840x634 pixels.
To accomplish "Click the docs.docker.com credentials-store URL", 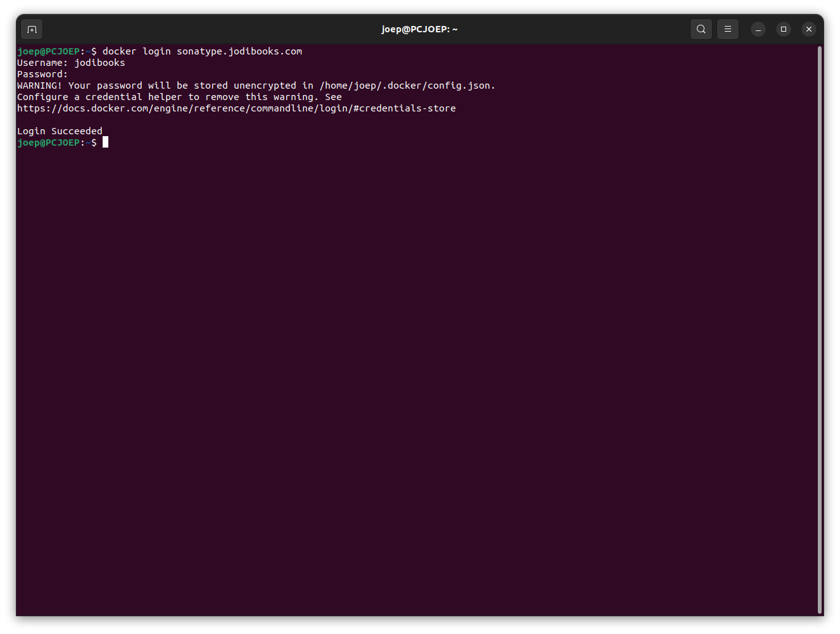I will tap(236, 108).
